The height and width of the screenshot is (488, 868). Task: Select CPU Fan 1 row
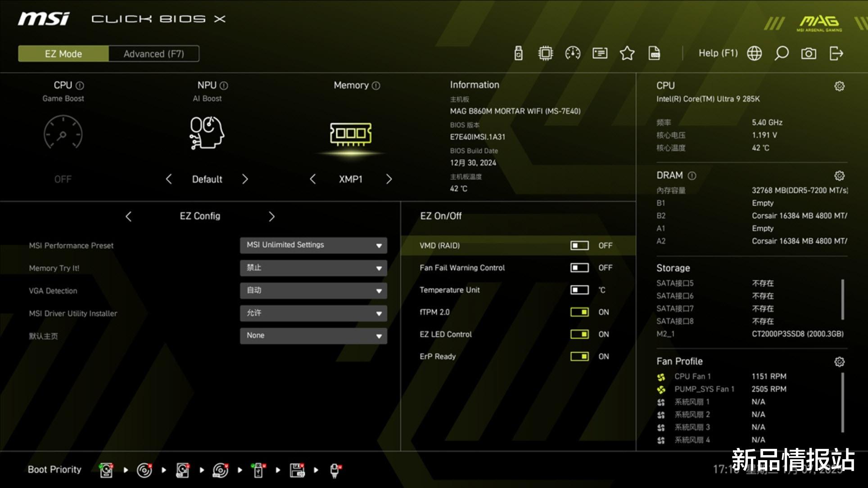tap(722, 376)
